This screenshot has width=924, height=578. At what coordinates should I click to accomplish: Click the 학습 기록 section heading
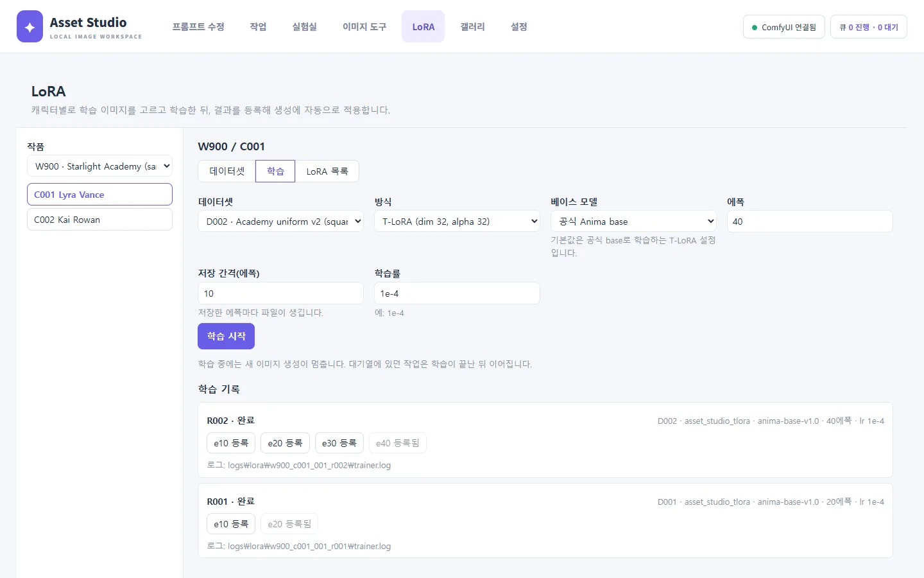point(219,389)
